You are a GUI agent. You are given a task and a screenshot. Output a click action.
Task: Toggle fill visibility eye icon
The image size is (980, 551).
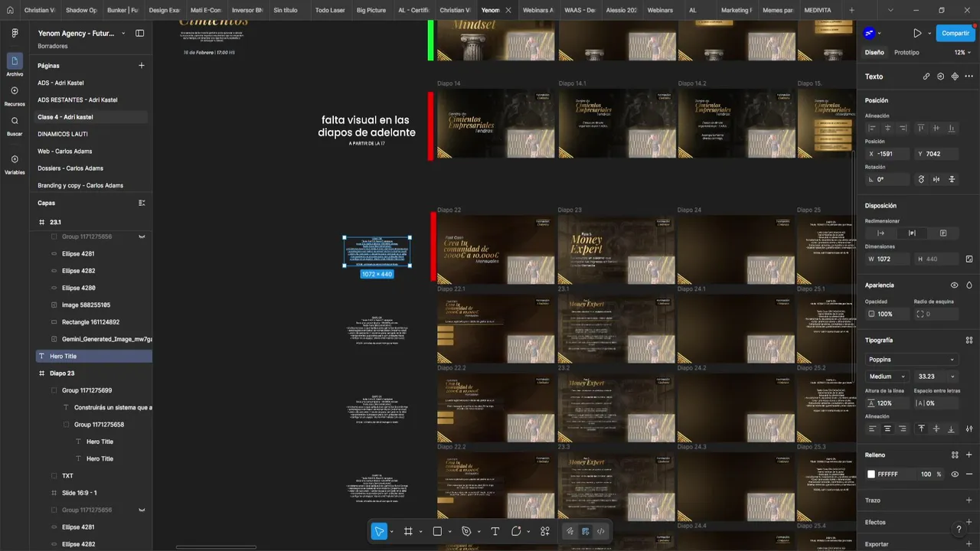click(x=955, y=474)
